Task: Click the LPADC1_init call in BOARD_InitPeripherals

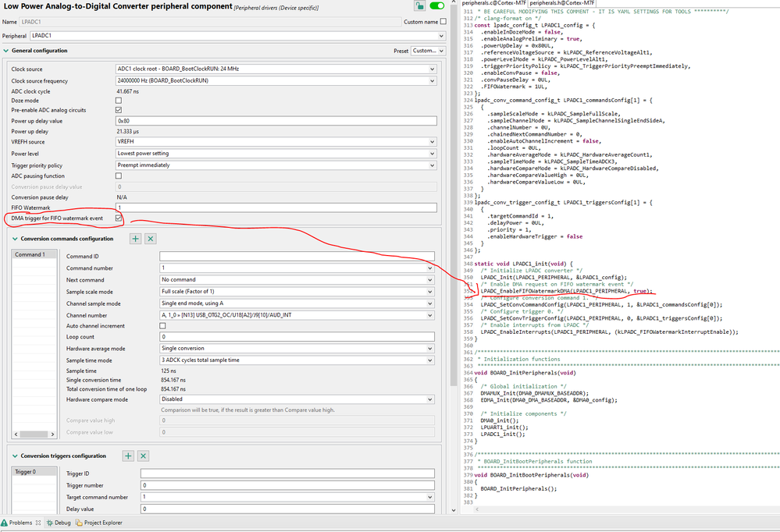Action: 502,434
